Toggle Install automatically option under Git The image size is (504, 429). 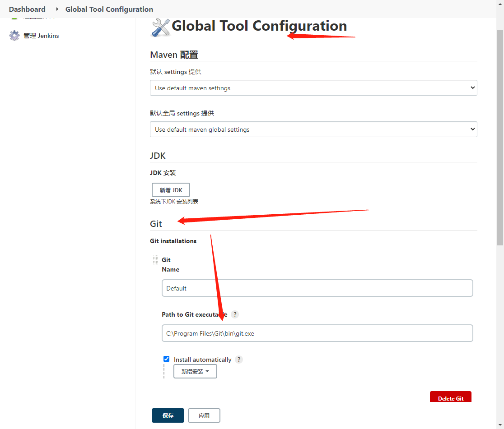[166, 359]
